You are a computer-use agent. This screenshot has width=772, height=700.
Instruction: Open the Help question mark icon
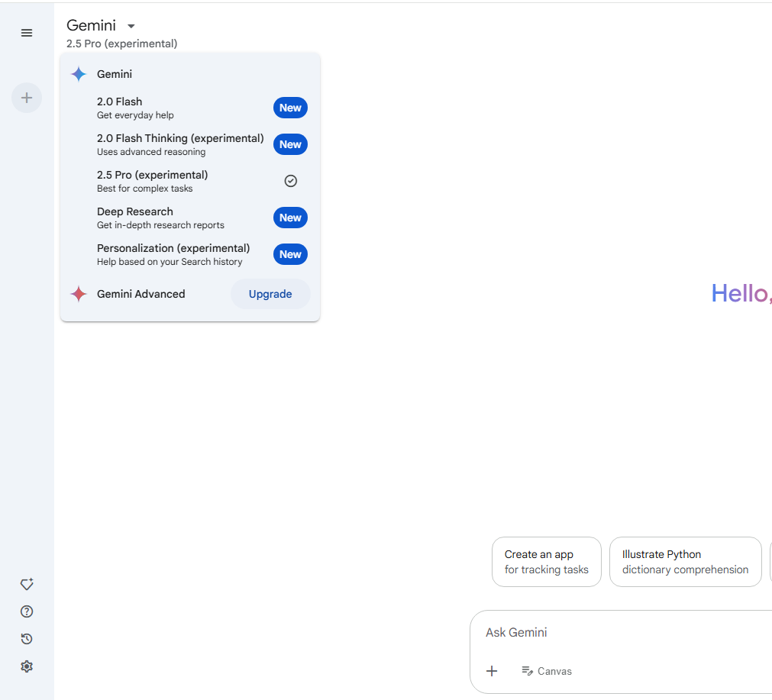(x=27, y=611)
